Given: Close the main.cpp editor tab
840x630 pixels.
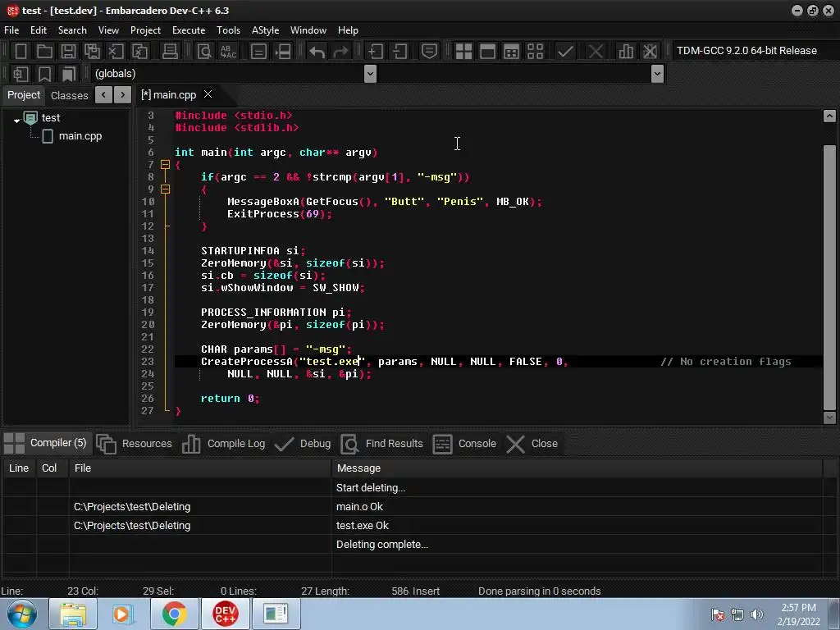Looking at the screenshot, I should [x=208, y=94].
